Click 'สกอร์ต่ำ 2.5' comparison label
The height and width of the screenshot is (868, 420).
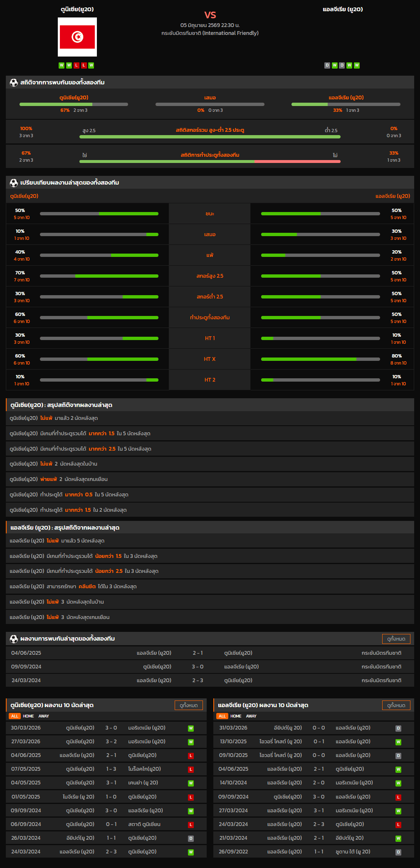210,296
